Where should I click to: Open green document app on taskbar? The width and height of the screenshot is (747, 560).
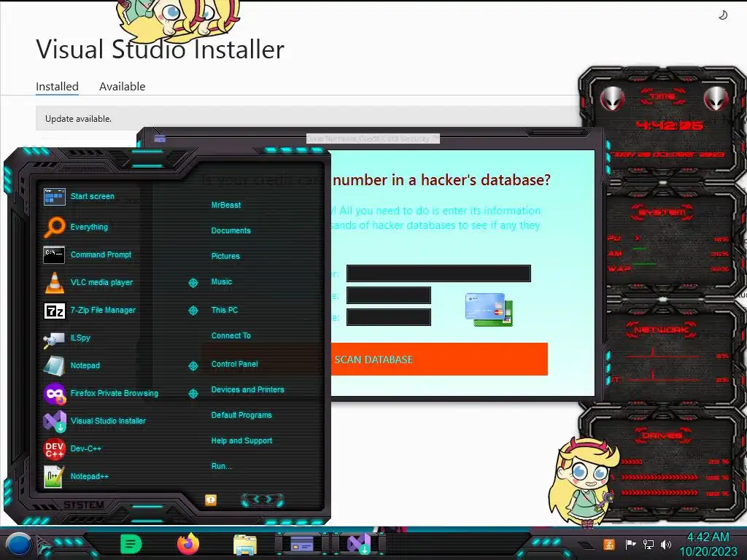131,544
